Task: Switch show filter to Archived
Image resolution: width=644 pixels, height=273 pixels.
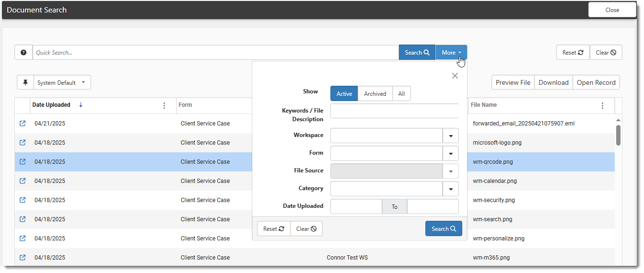Action: [x=375, y=94]
